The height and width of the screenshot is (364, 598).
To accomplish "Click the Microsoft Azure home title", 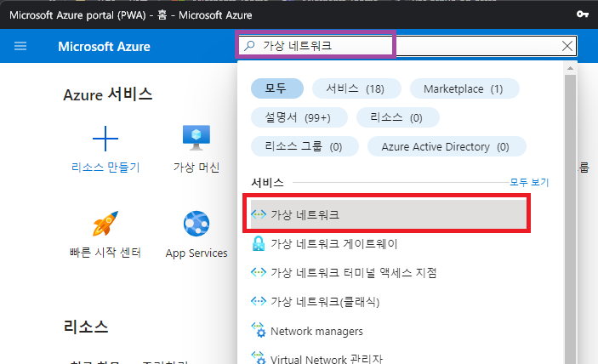I will [104, 46].
